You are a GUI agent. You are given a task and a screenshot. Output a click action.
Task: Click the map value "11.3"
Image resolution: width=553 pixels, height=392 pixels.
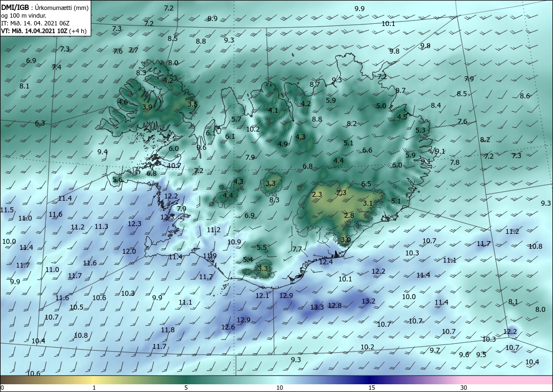(x=101, y=226)
